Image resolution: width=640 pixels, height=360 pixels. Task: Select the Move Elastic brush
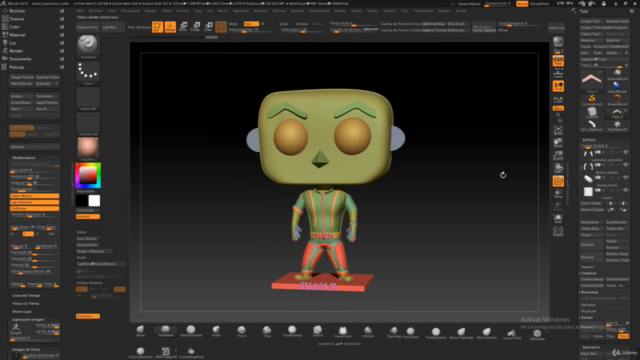point(487,333)
